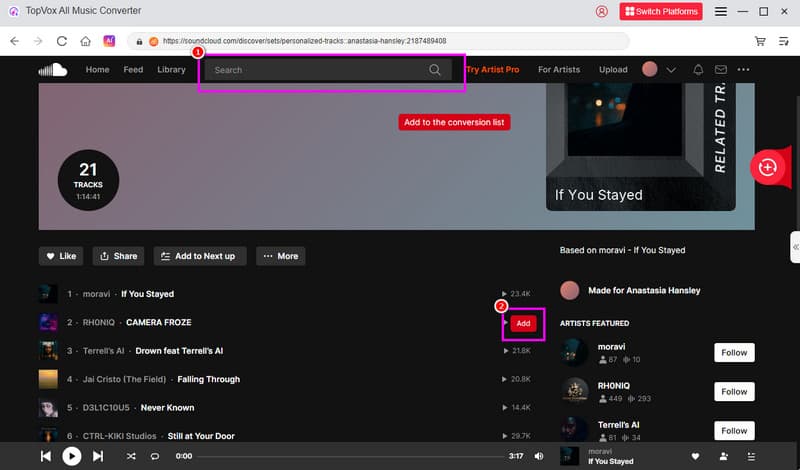Click the Switch Platforms button
The image size is (800, 470).
661,11
